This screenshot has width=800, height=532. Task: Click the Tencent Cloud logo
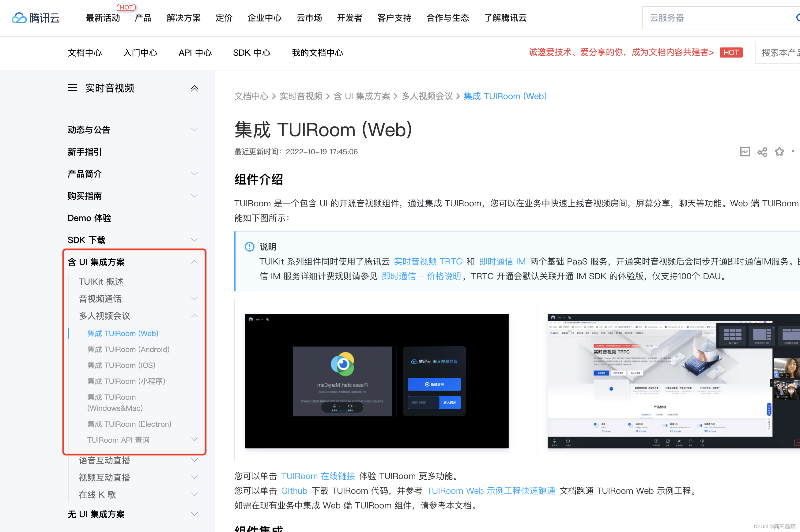(x=36, y=18)
